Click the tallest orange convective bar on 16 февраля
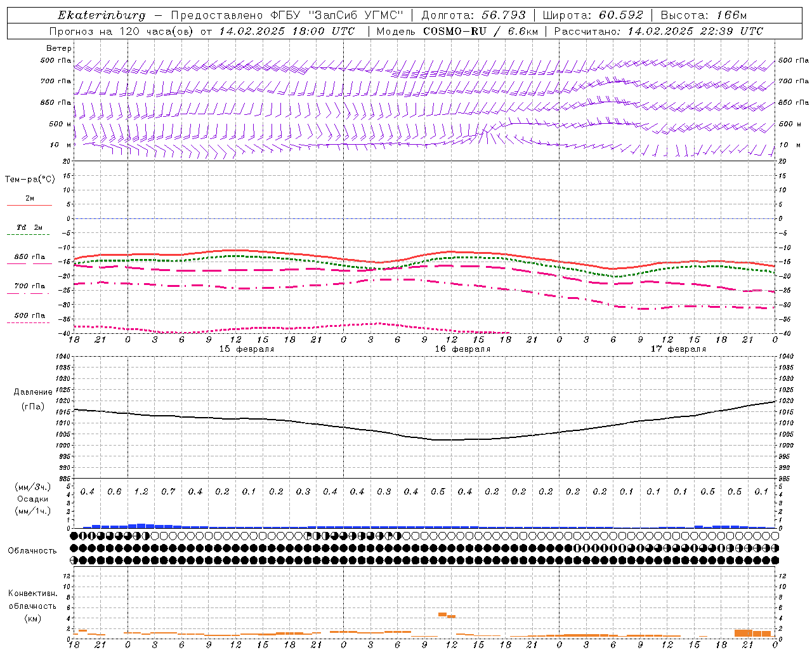 (443, 614)
